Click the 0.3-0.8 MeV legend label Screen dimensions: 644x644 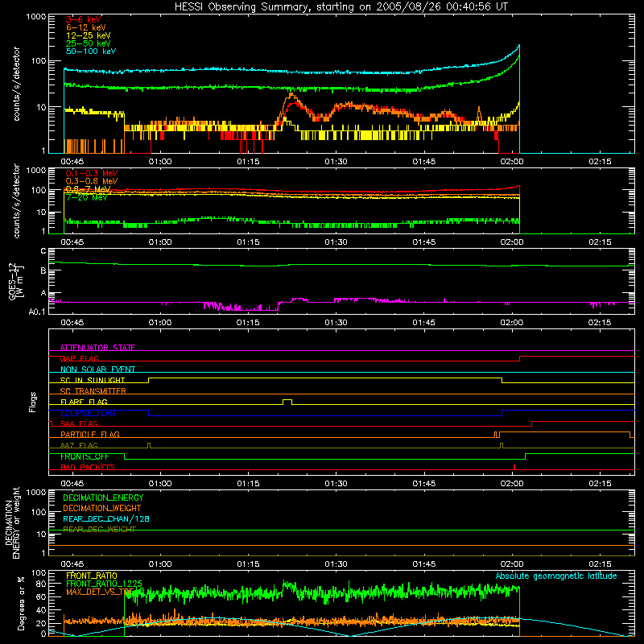coord(92,181)
